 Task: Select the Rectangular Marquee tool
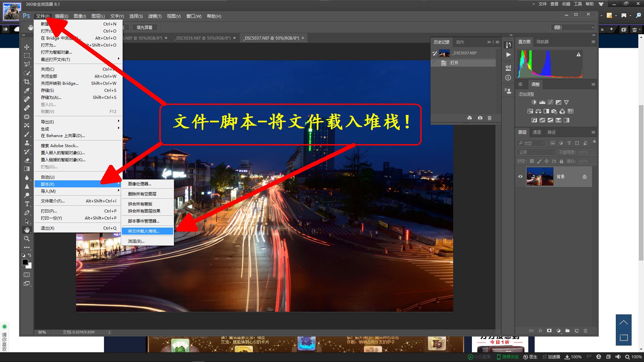pos(27,56)
